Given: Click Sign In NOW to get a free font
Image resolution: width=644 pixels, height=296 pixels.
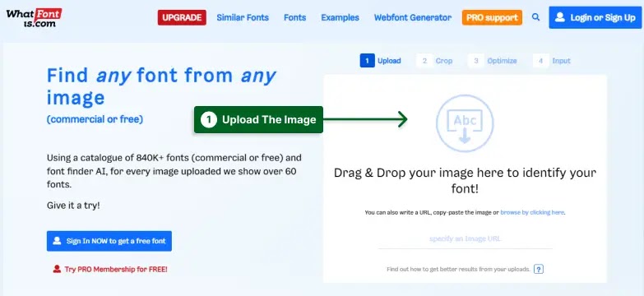Looking at the screenshot, I should click(x=109, y=241).
